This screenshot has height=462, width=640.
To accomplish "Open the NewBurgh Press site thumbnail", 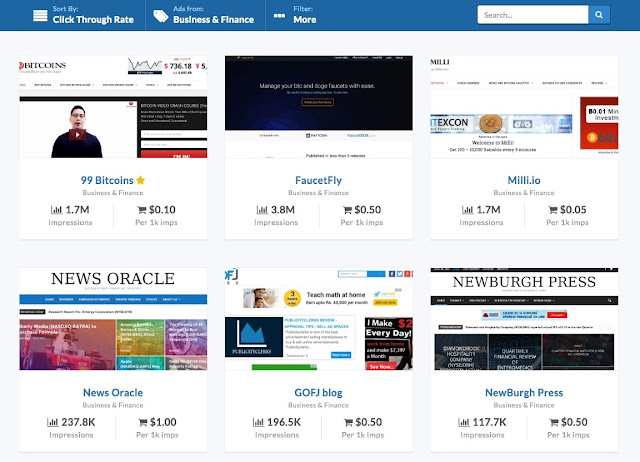I will (524, 319).
